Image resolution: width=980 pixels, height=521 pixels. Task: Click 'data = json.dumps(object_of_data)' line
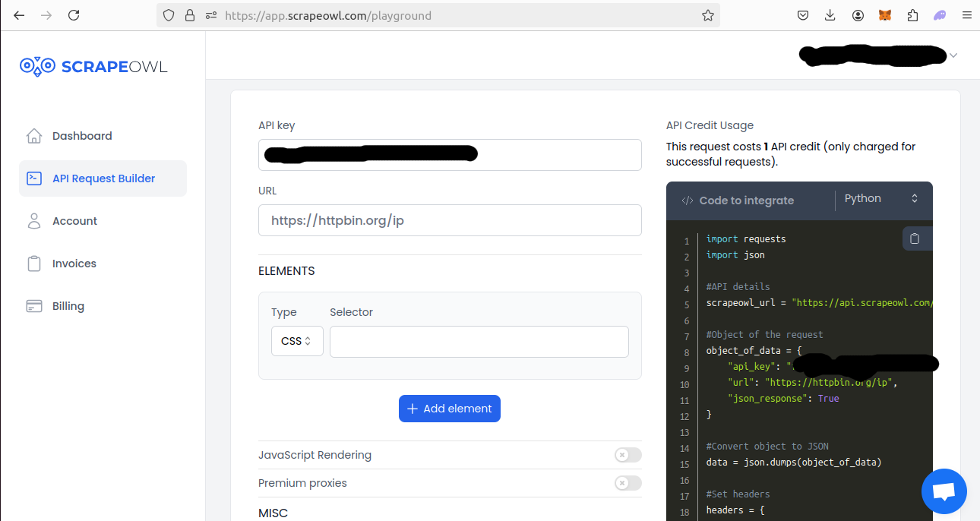click(x=794, y=462)
